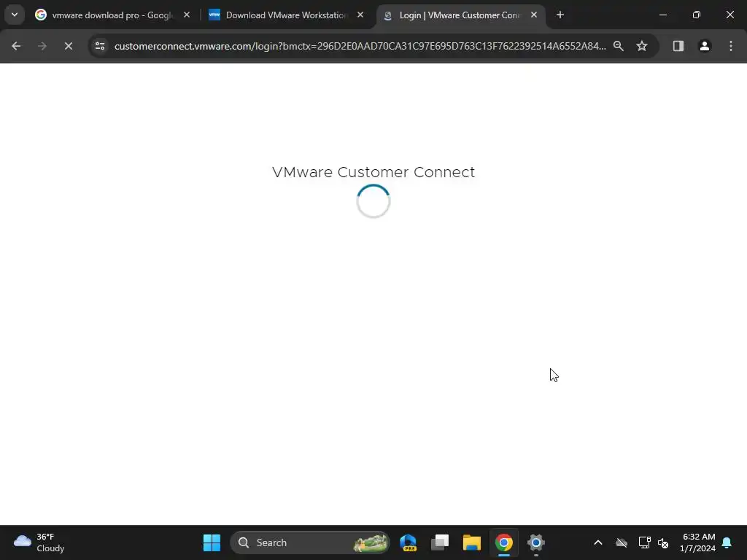This screenshot has width=747, height=560.
Task: Open the tab search dropdown arrow
Action: point(15,15)
